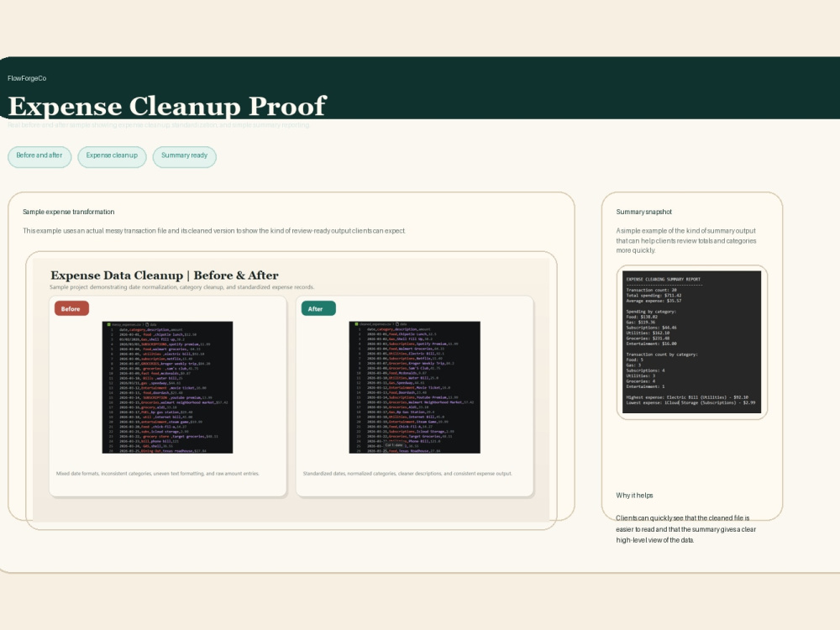
Task: Open the After cleaned expenses code screenshot
Action: point(414,387)
